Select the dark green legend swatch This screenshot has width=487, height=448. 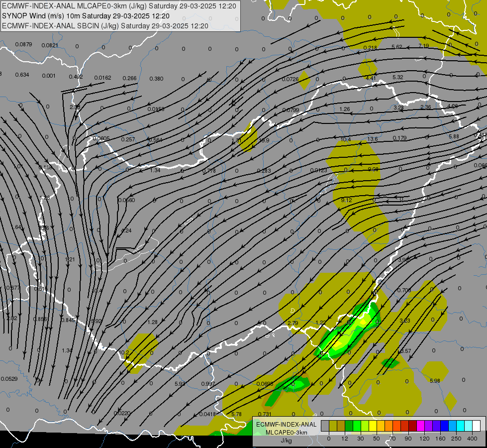tap(349, 426)
